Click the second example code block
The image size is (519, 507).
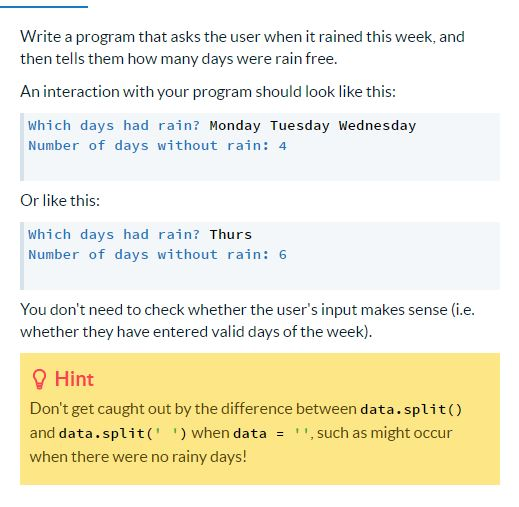[260, 256]
